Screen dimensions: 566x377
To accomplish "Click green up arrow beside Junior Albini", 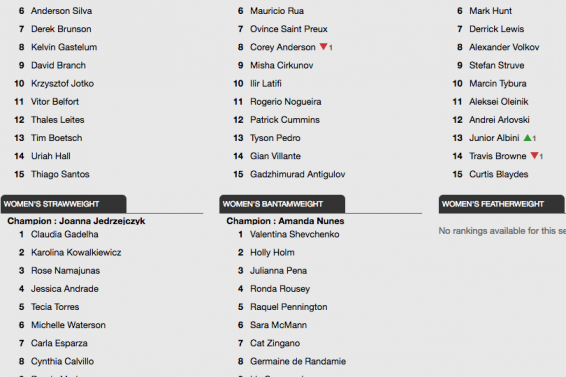I will (x=527, y=138).
